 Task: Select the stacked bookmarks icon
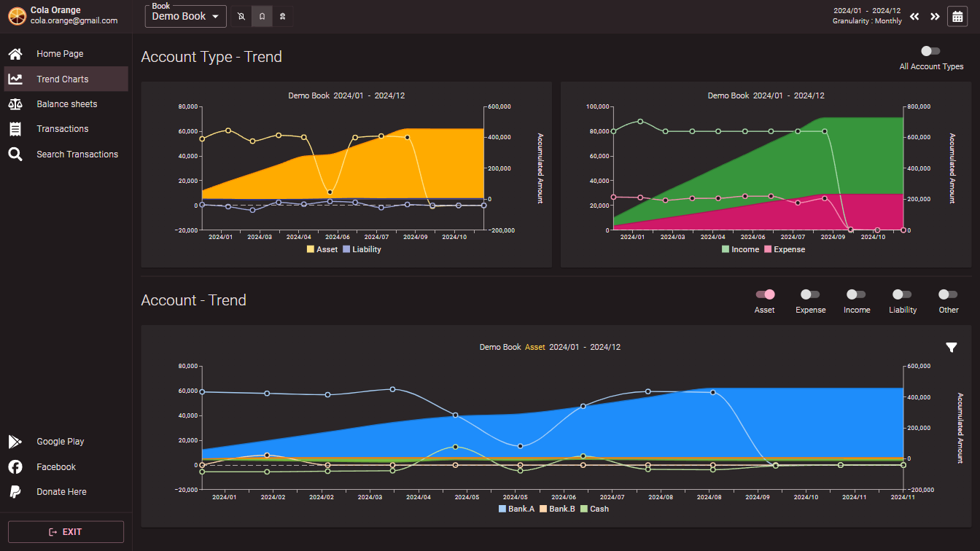282,16
